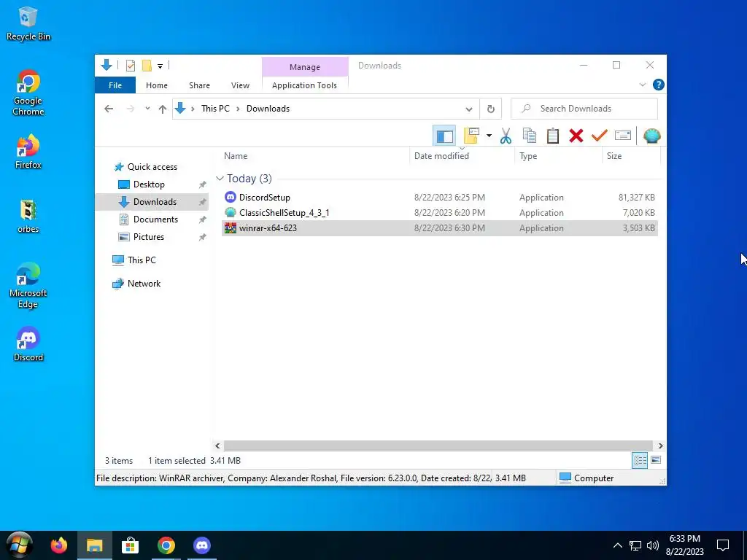Click the Classic Shell paste clipboard icon
Viewport: 747px width, 560px height.
pyautogui.click(x=553, y=136)
